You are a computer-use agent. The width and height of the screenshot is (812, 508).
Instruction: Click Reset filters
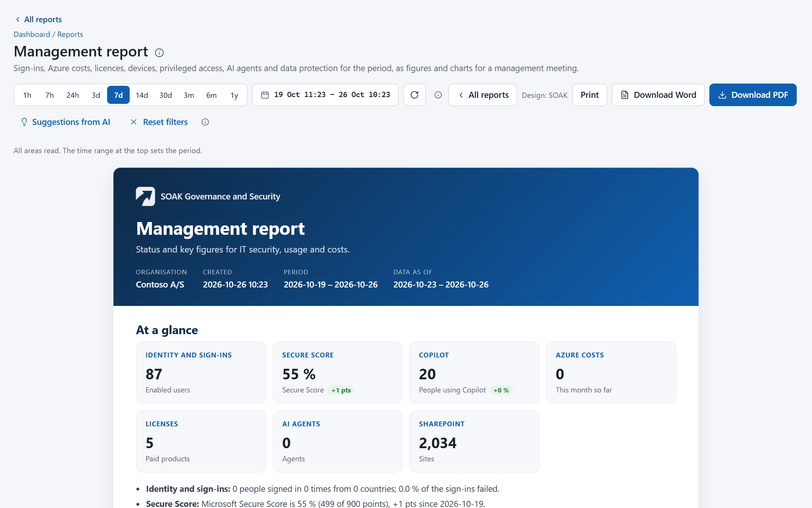[159, 122]
